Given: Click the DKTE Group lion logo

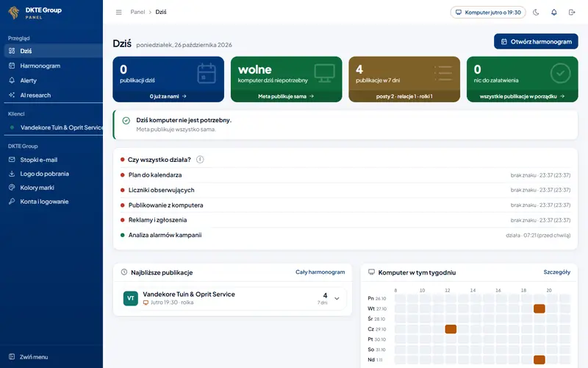Looking at the screenshot, I should (x=14, y=13).
